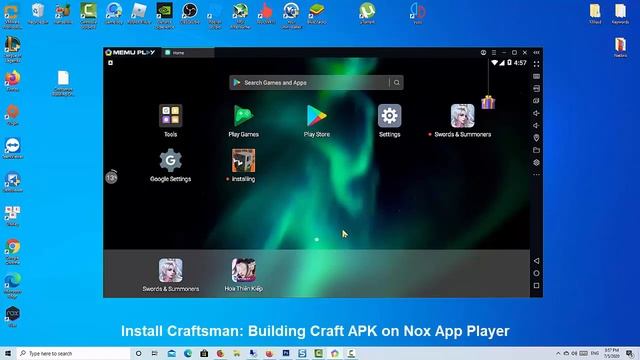Open MEmu settings from the sidebar gear
Image resolution: width=640 pixels, height=360 pixels.
(536, 162)
